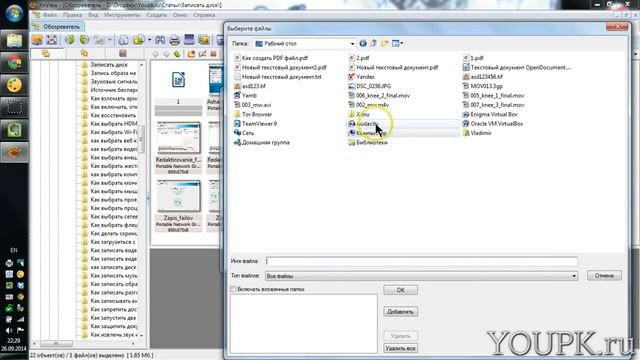Click the Добавить button

point(400,311)
